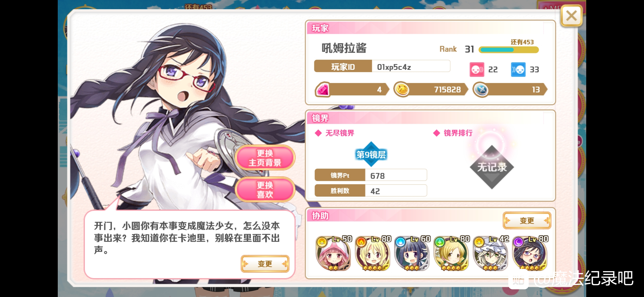Click the gold coin currency icon
Screen dimensions: 644x297
click(402, 90)
